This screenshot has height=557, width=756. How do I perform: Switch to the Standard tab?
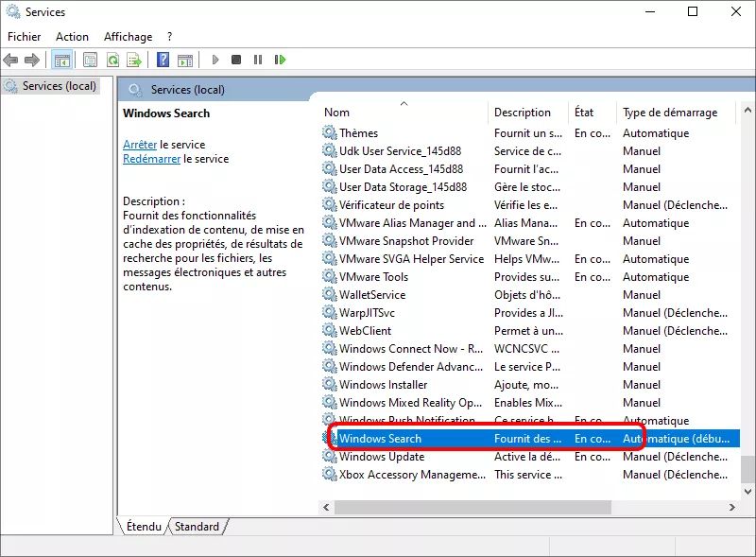197,527
